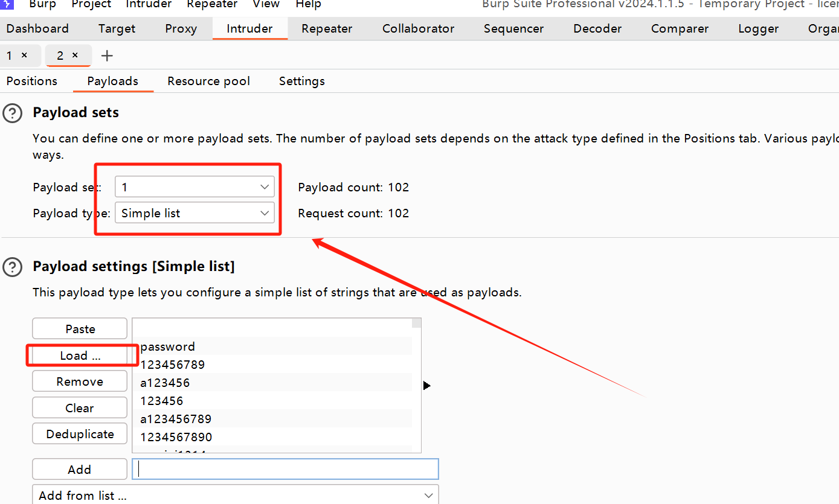839x504 pixels.
Task: Open Payload sets help icon
Action: click(x=13, y=113)
